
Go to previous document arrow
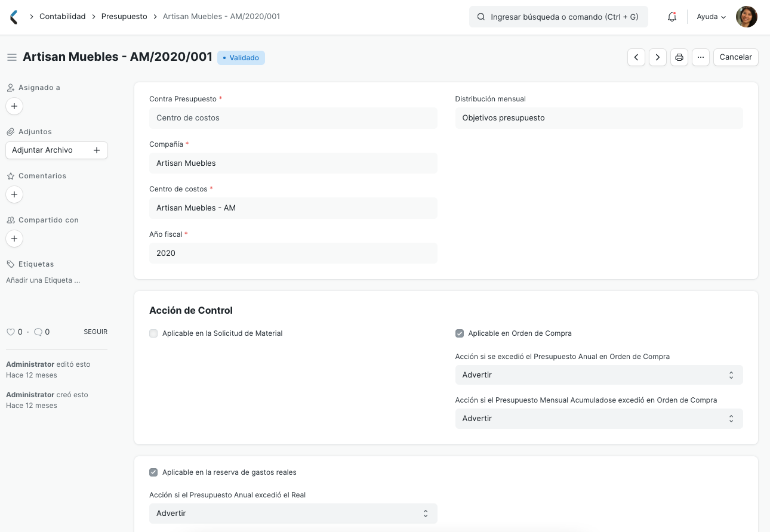636,57
